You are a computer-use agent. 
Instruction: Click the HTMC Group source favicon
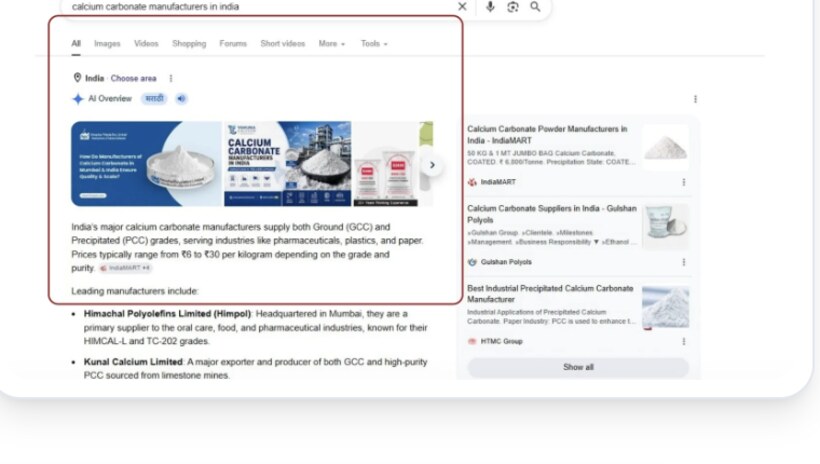(472, 342)
